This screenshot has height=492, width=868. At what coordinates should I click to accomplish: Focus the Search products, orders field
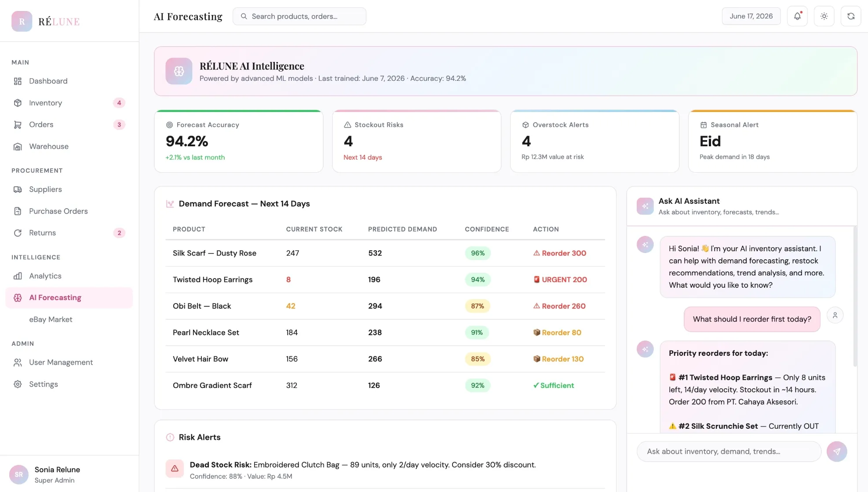click(x=299, y=16)
